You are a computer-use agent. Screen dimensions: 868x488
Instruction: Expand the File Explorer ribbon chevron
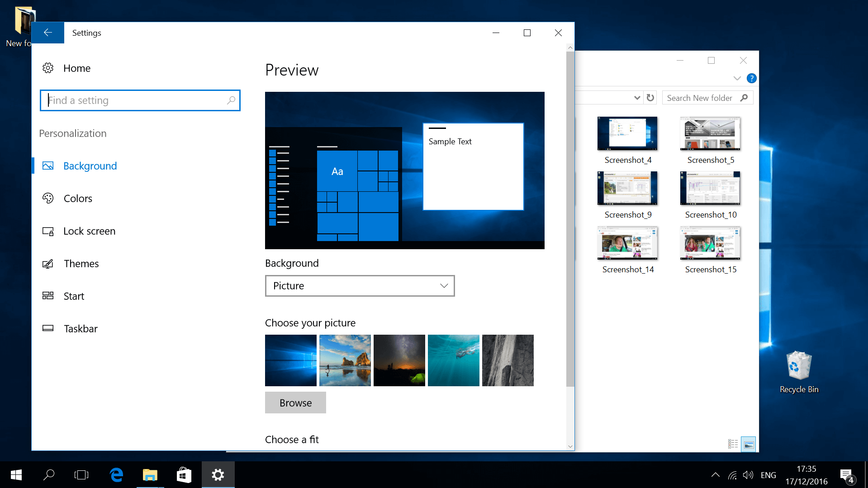point(737,78)
